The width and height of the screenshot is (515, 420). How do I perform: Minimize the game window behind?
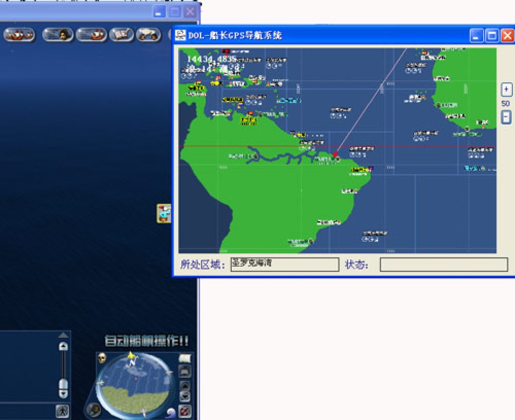[x=159, y=12]
